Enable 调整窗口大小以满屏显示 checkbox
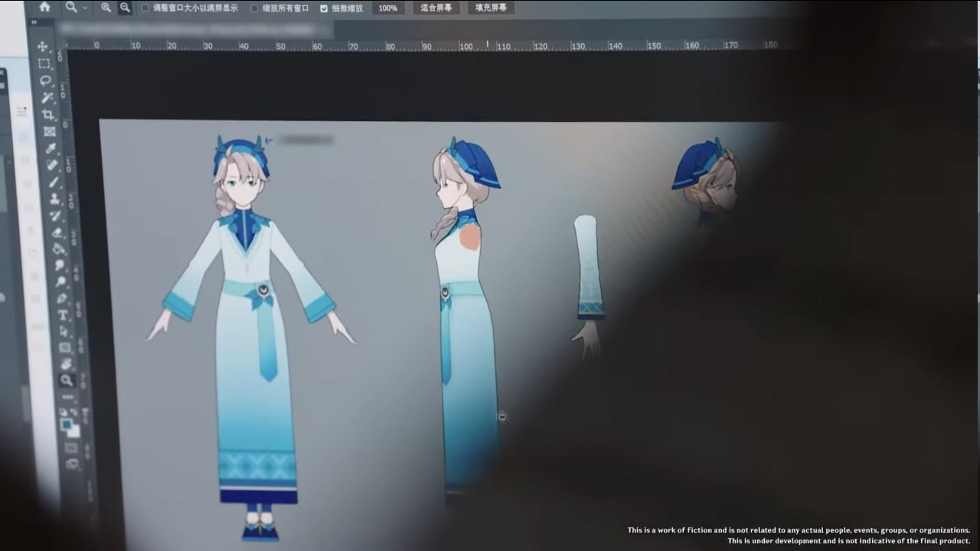 pos(145,8)
